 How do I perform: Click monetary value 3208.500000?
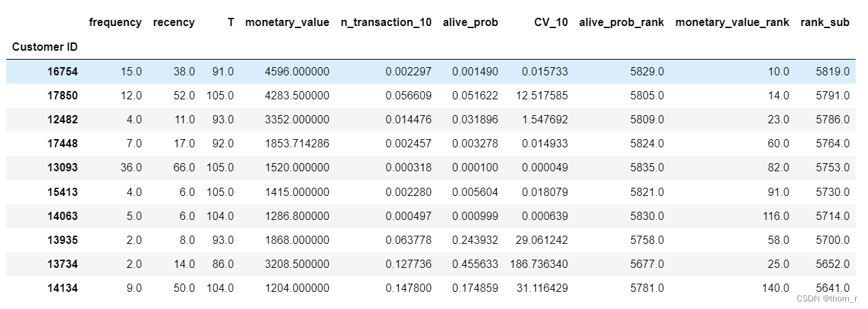tap(296, 264)
